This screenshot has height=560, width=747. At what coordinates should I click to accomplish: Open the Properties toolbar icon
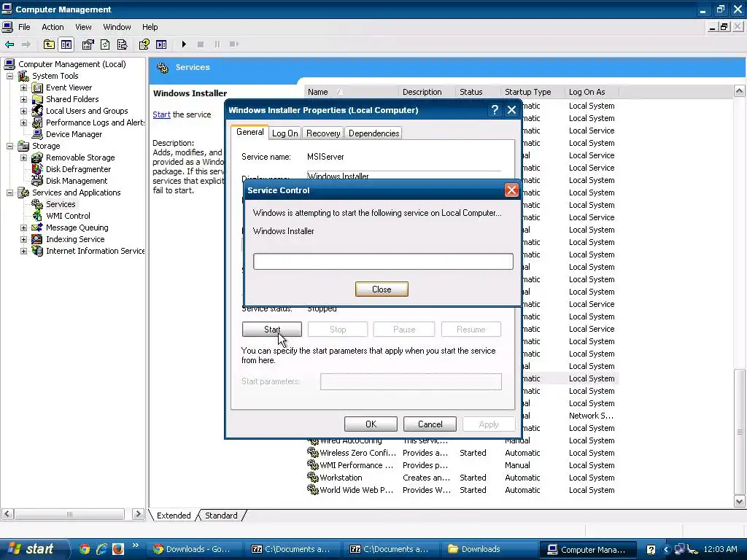click(88, 44)
